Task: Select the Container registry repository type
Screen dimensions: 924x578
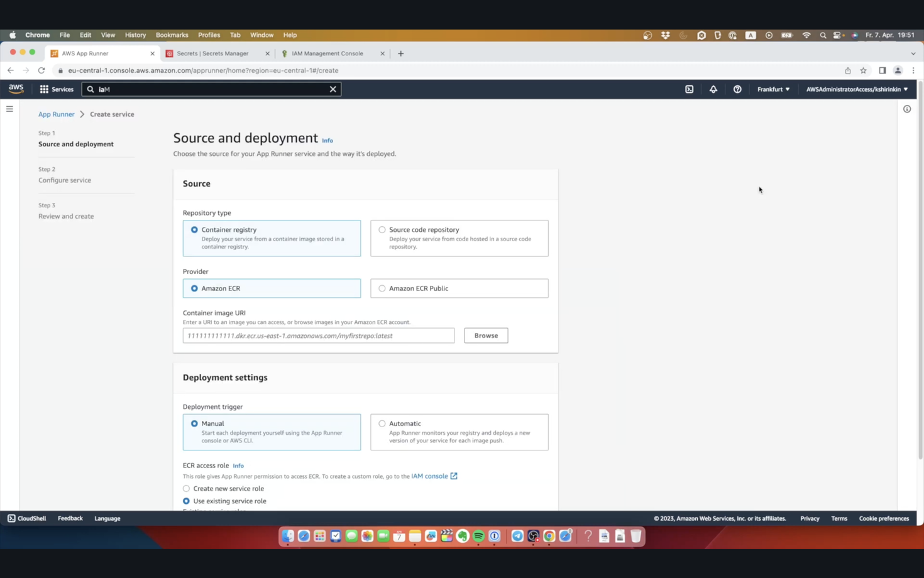Action: tap(272, 238)
